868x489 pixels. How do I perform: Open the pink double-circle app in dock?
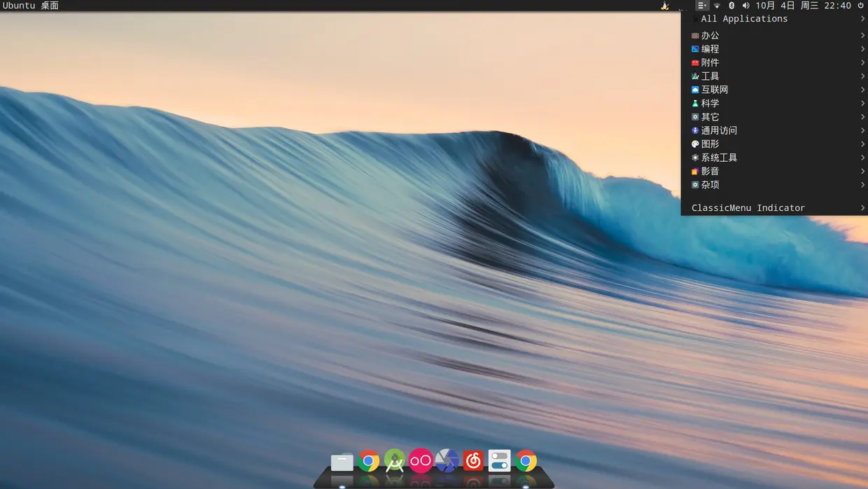(421, 460)
